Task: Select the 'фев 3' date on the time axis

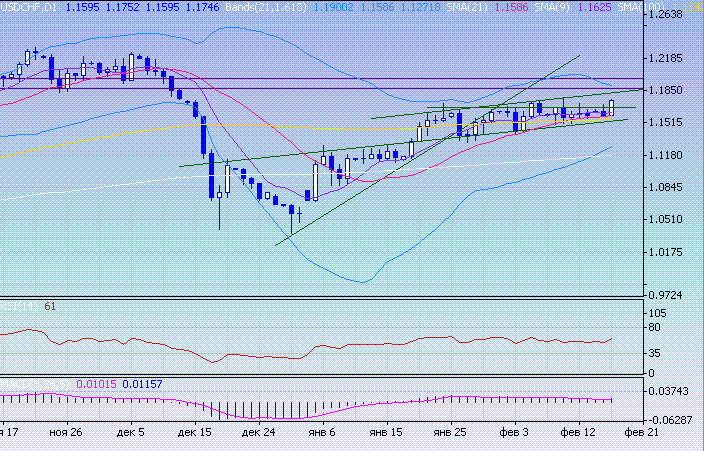Action: point(513,433)
